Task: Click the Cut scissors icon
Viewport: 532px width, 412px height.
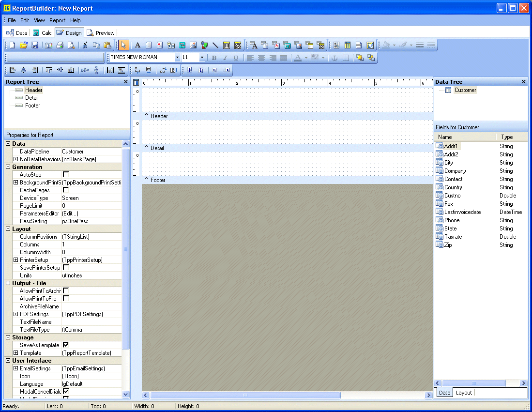Action: [x=85, y=46]
